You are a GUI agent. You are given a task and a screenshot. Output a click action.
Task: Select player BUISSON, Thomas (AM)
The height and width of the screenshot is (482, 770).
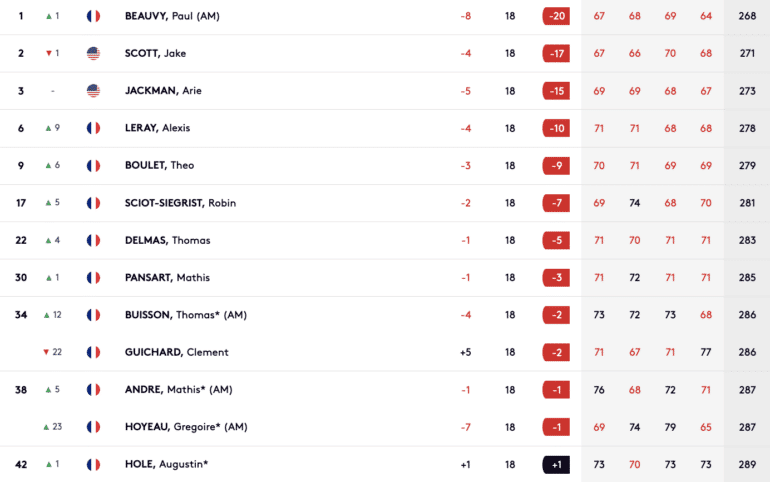pyautogui.click(x=186, y=315)
